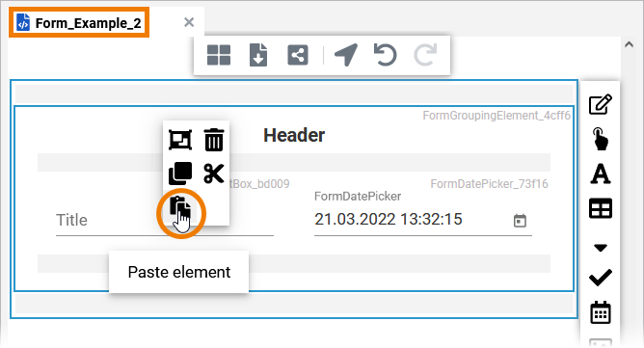Close the Form_Example_2 tab

189,22
